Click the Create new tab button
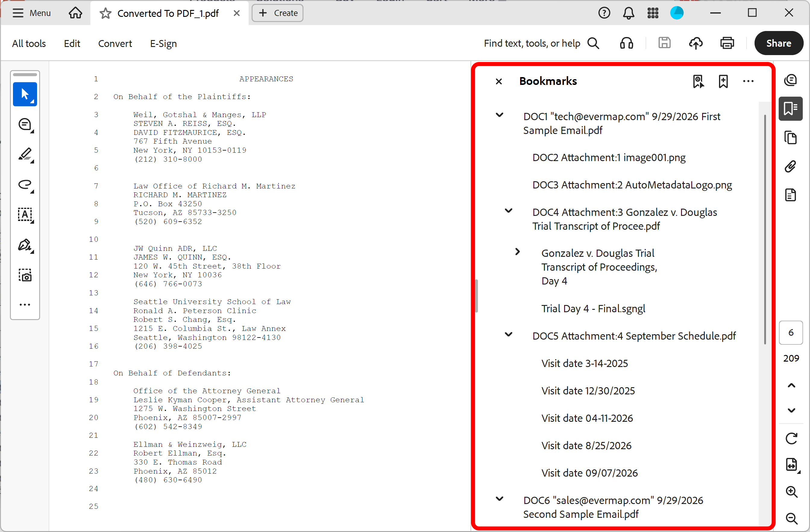The image size is (810, 532). coord(277,13)
